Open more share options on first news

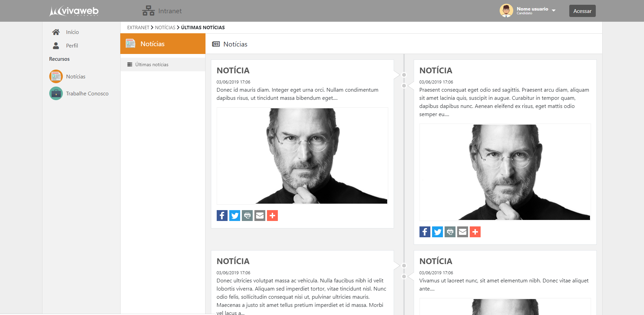point(272,216)
